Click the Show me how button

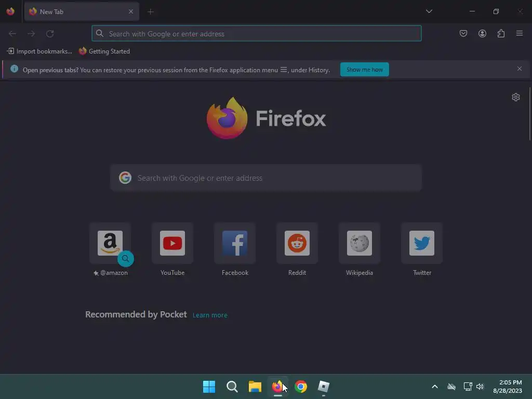[x=364, y=70]
